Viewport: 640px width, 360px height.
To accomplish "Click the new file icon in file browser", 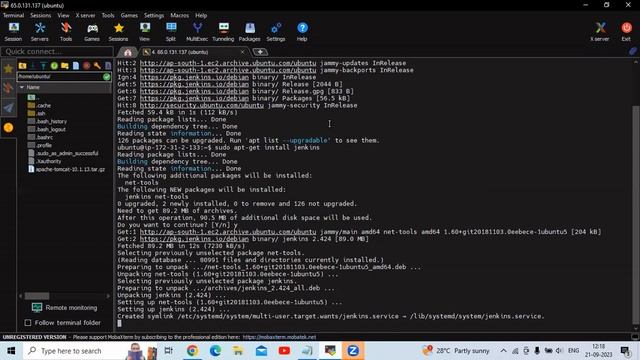I will pos(76,66).
